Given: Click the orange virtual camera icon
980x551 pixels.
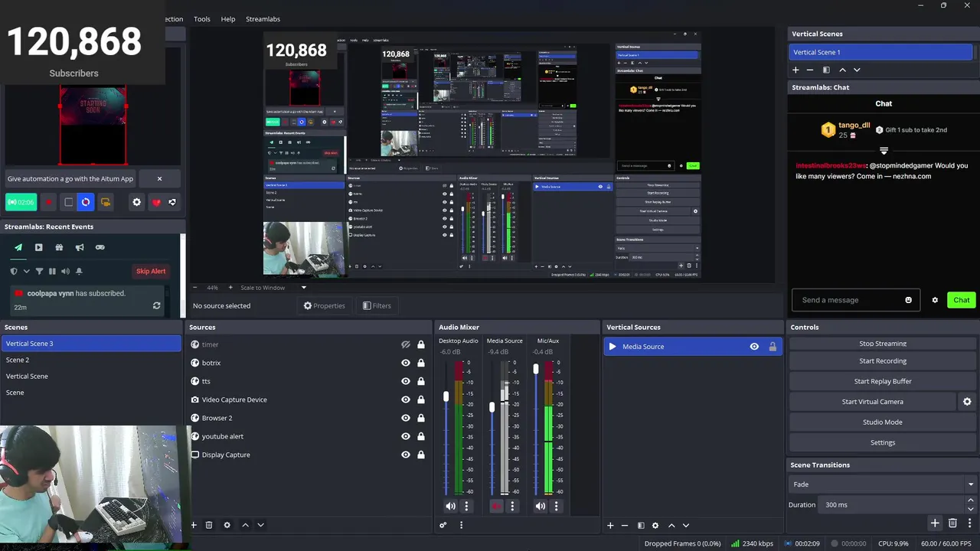Looking at the screenshot, I should pyautogui.click(x=106, y=202).
